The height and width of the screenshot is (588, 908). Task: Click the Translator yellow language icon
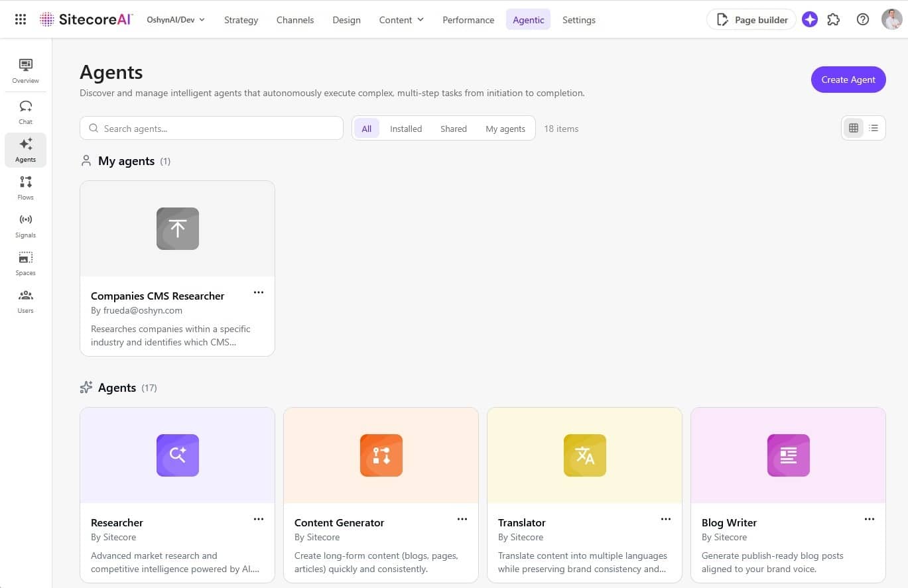[x=585, y=455]
